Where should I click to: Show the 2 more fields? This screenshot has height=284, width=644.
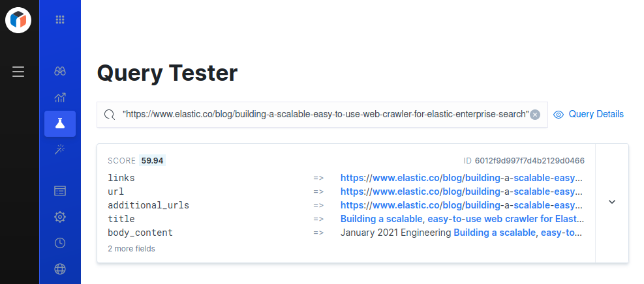131,249
